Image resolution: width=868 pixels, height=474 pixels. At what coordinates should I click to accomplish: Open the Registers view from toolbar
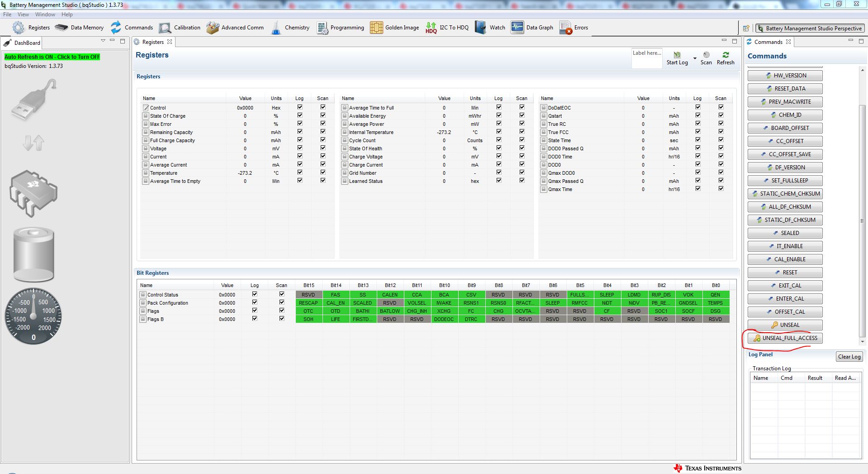point(31,28)
